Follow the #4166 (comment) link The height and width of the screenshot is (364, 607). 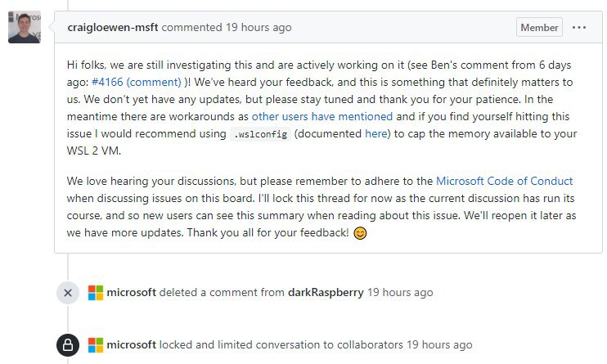pos(137,82)
